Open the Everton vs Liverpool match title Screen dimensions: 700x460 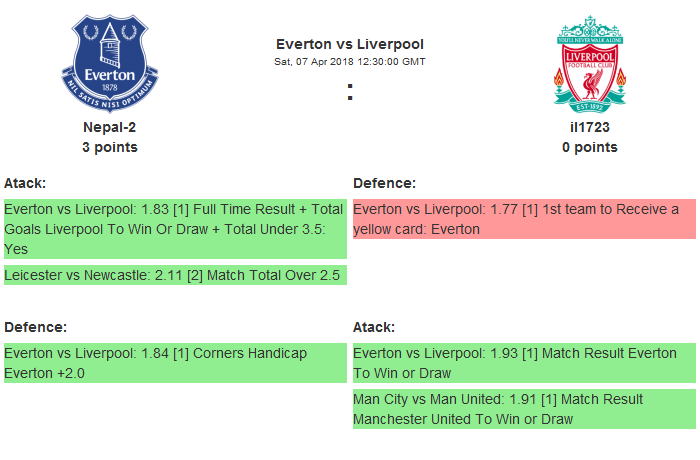pyautogui.click(x=350, y=44)
